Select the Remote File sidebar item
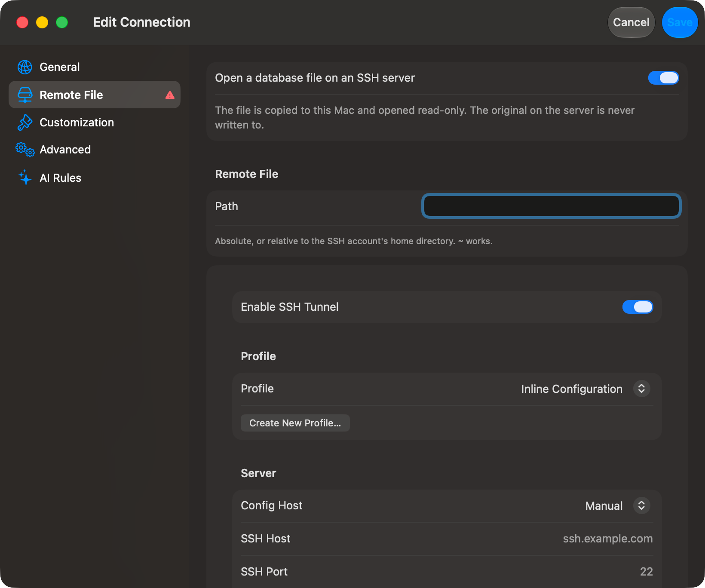Viewport: 705px width, 588px height. click(x=95, y=95)
